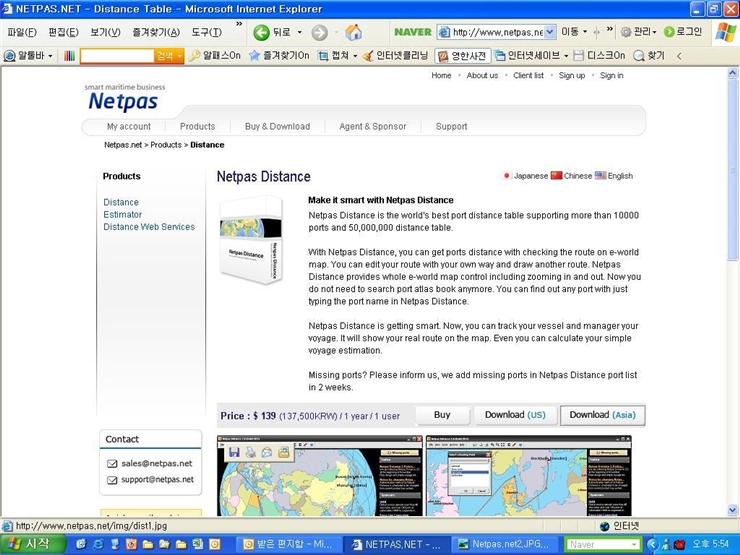Screen dimensions: 740x555
Task: Click the 시작 Start button
Action: point(32,544)
